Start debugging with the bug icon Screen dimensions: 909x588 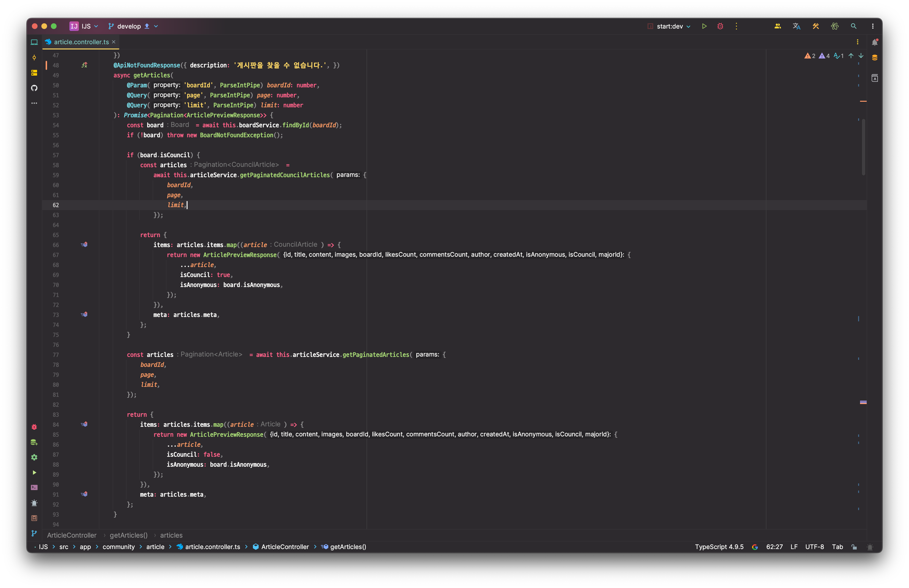point(720,26)
